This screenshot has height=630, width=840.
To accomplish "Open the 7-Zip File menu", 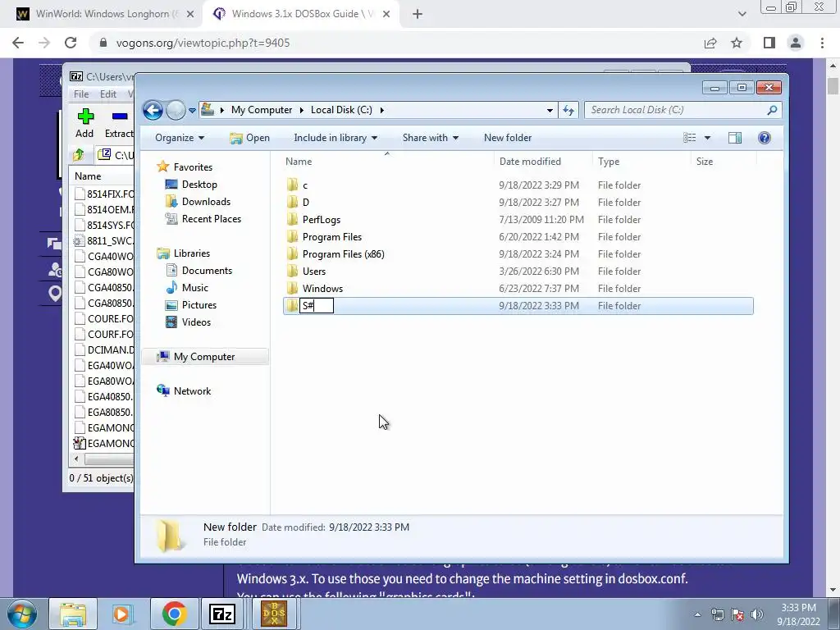I will tap(81, 94).
